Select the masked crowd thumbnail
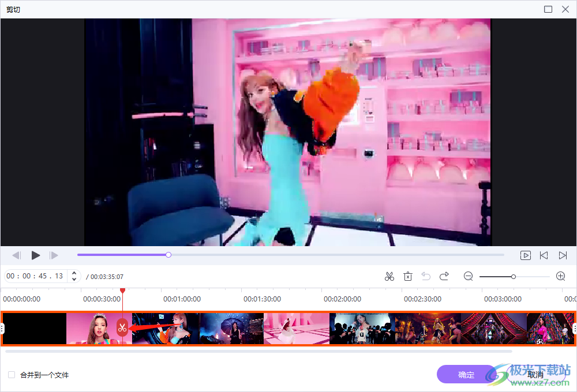Image resolution: width=577 pixels, height=392 pixels. [x=362, y=329]
